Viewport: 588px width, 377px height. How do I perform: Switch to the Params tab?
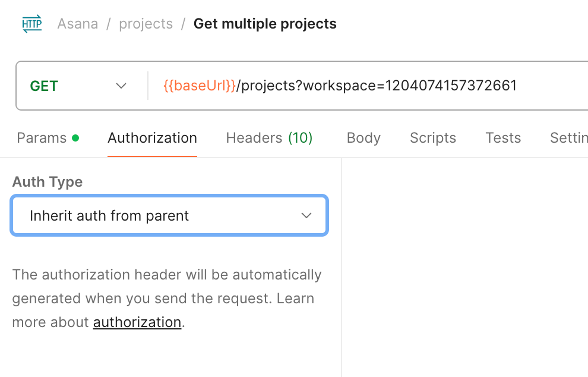(42, 138)
